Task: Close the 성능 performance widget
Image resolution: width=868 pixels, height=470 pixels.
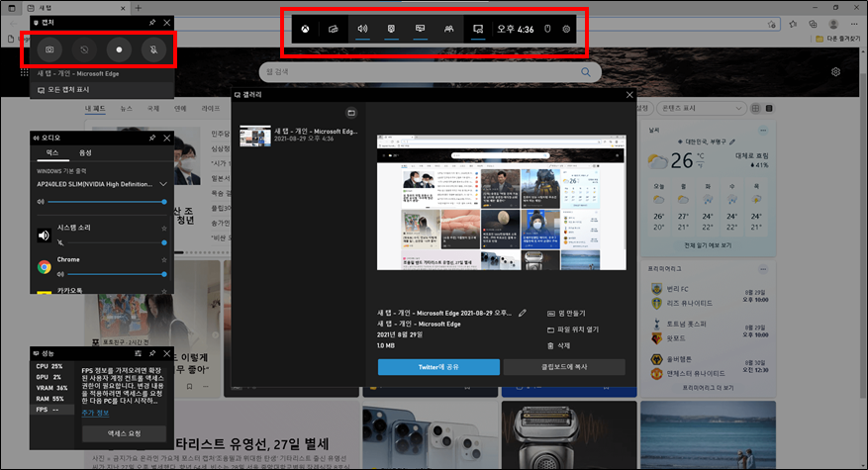Action: (166, 353)
